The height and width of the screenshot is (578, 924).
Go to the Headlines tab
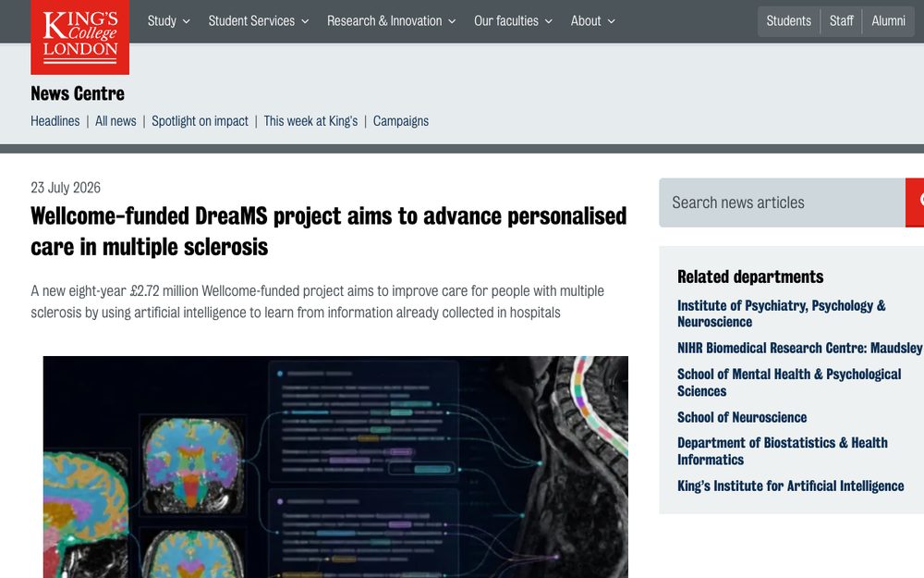55,121
